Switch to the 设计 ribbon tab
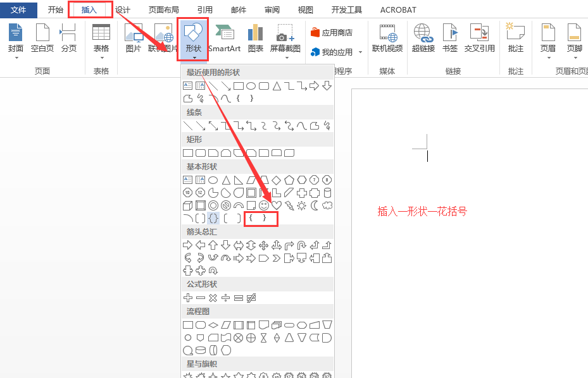This screenshot has height=378, width=588. (123, 9)
